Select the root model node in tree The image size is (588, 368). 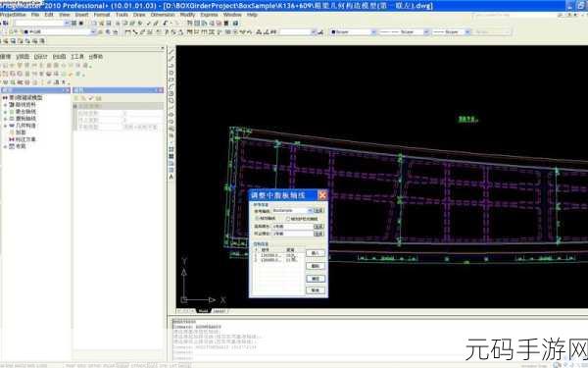25,97
